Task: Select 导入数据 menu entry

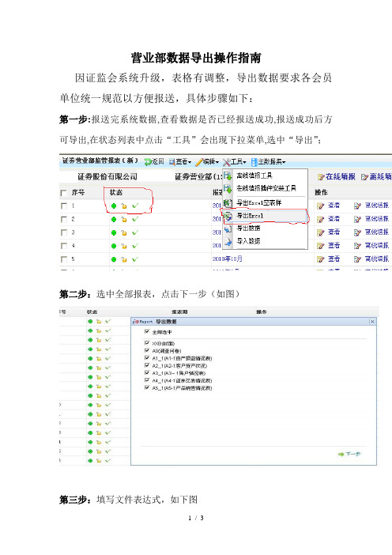Action: (x=248, y=241)
